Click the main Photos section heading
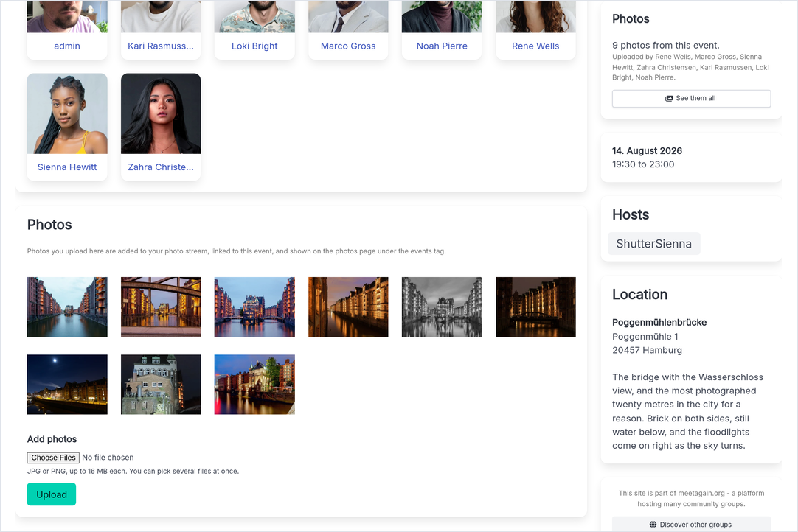 pyautogui.click(x=49, y=225)
